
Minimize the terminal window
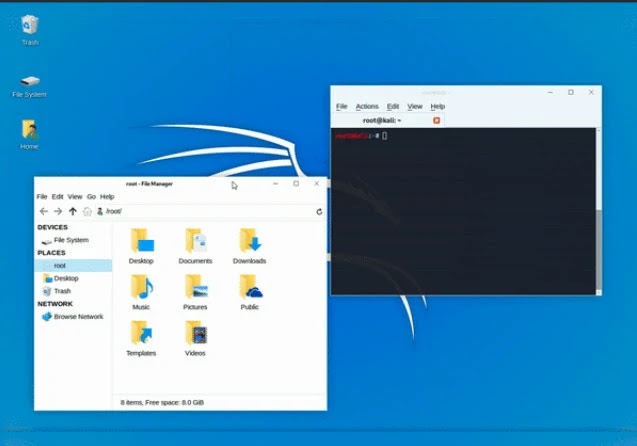(x=550, y=93)
